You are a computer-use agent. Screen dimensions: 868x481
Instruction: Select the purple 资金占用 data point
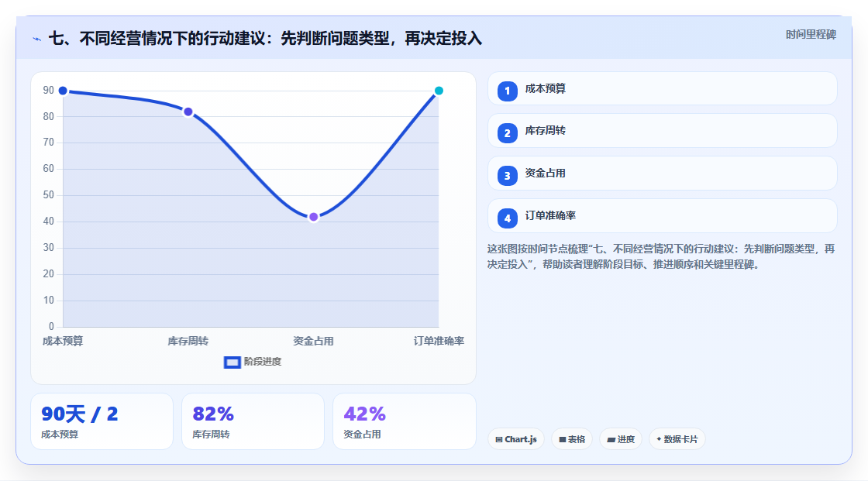point(313,217)
